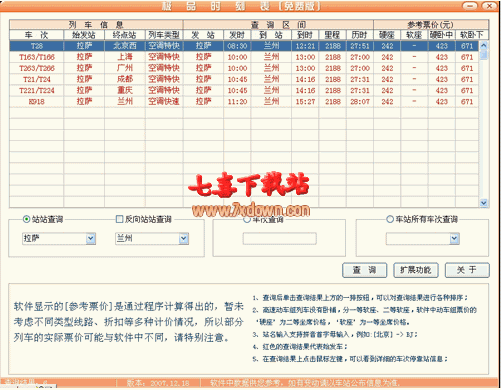This screenshot has height=390, width=501.
Task: Click the 广州 destination cell
Action: 125,68
